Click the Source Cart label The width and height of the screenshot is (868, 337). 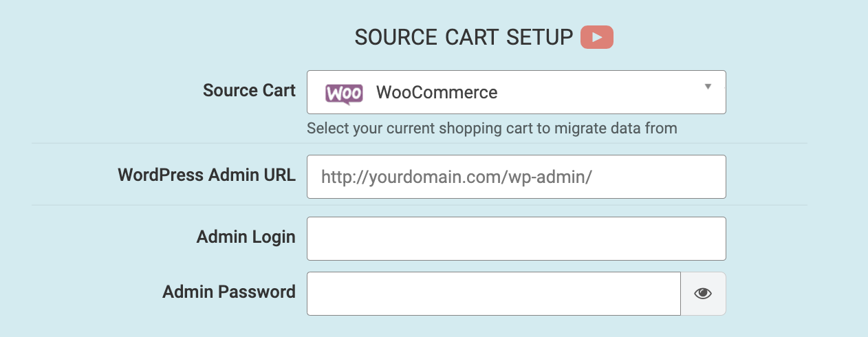click(249, 90)
